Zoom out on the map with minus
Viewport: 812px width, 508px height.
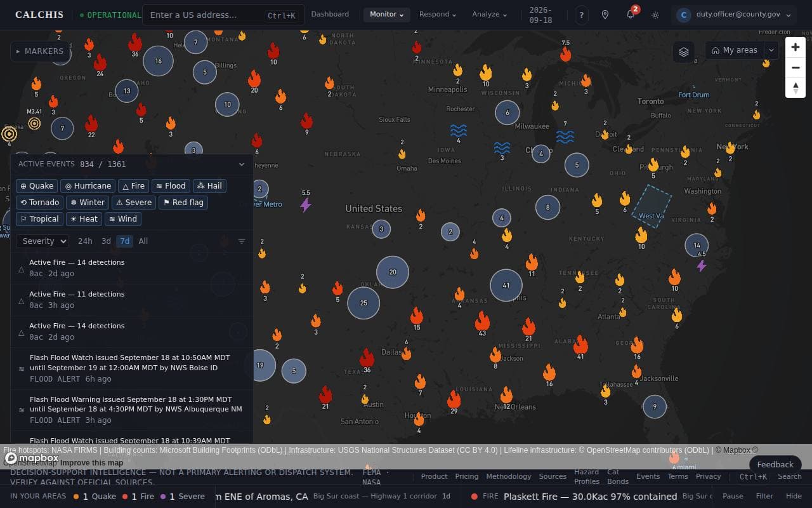tap(796, 67)
